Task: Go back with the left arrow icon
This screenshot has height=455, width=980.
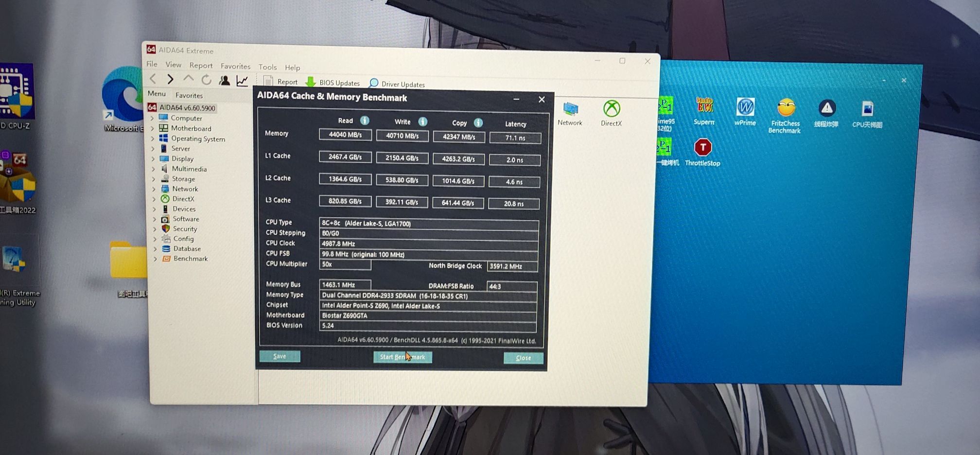Action: coord(153,79)
